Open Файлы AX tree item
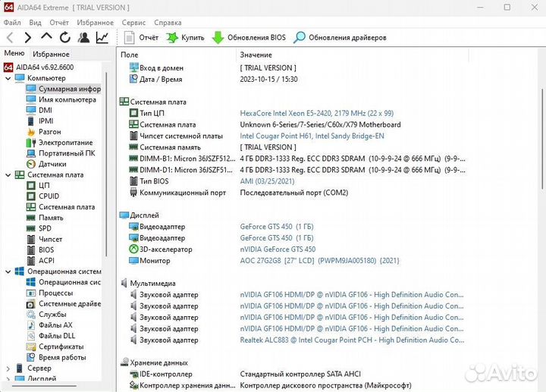The height and width of the screenshot is (392, 546). [x=49, y=325]
